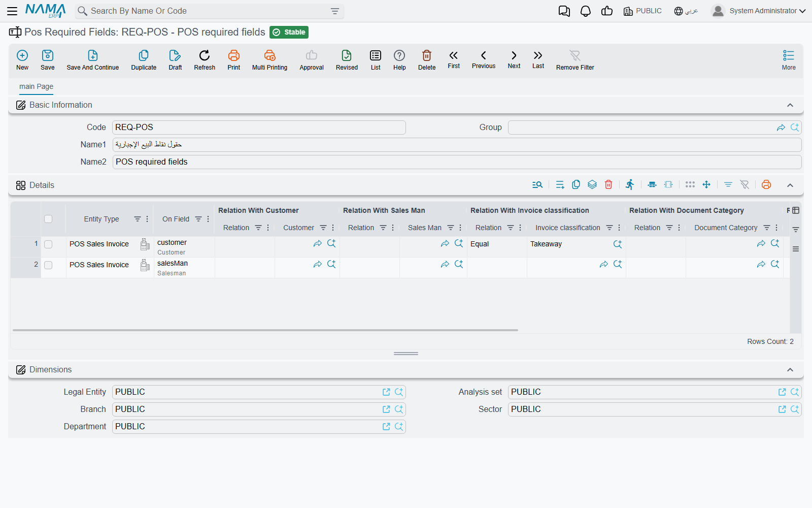Collapse the Basic Information section
Viewport: 812px width, 508px height.
[x=790, y=105]
